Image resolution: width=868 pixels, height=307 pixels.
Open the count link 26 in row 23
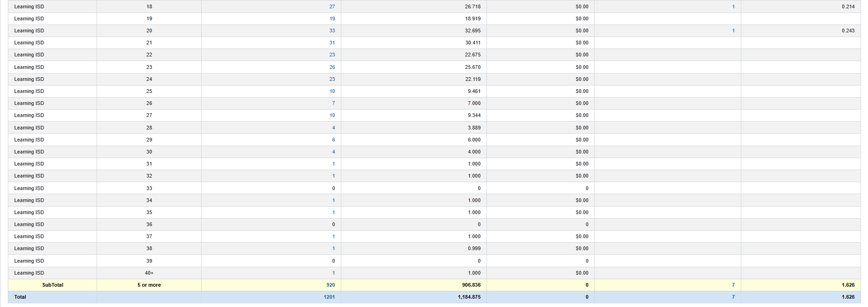332,67
